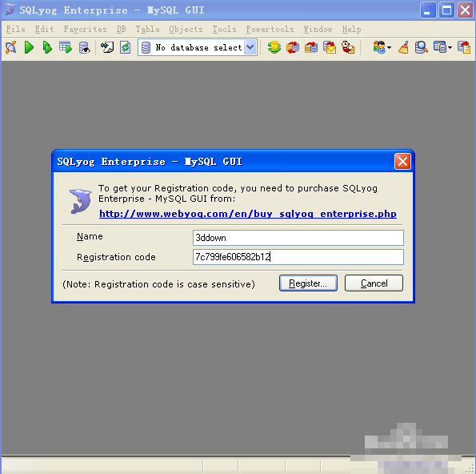
Task: Open the Help menu
Action: (351, 29)
